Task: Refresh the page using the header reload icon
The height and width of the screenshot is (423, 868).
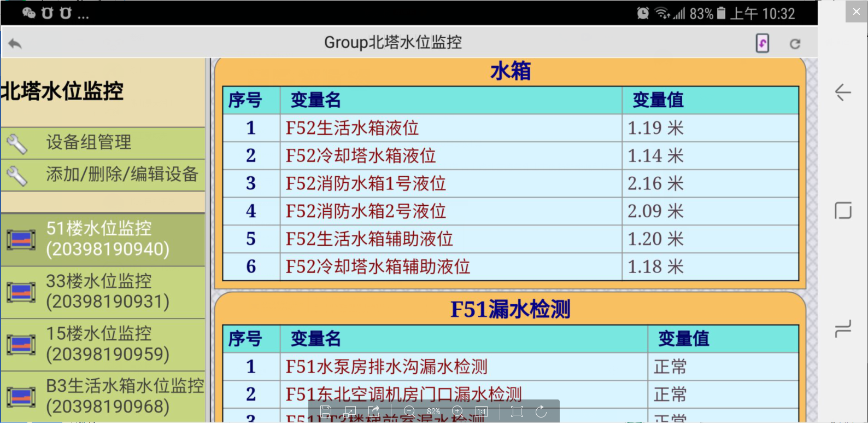Action: pos(795,44)
